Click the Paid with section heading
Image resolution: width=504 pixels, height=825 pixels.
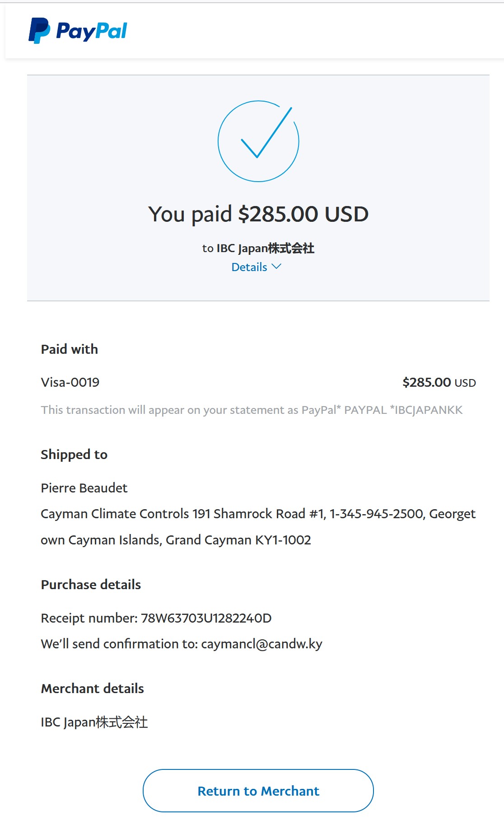click(70, 349)
